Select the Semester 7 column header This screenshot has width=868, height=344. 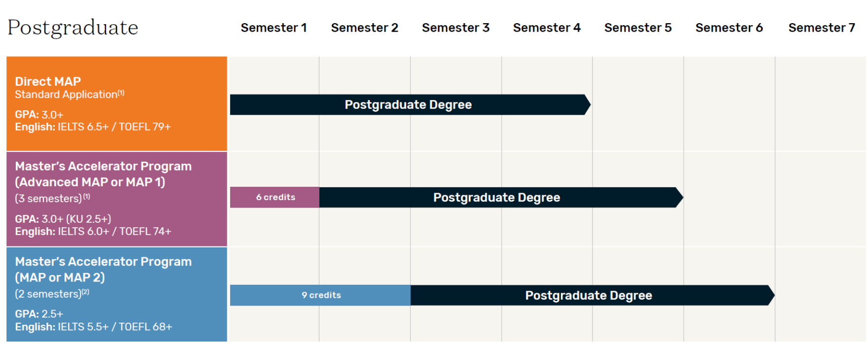pos(822,28)
